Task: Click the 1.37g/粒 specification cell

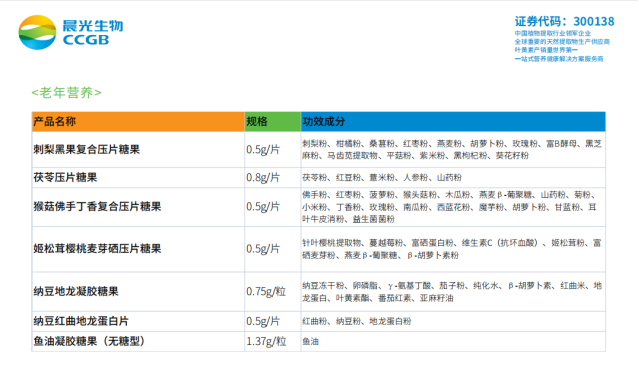Action: (x=273, y=342)
